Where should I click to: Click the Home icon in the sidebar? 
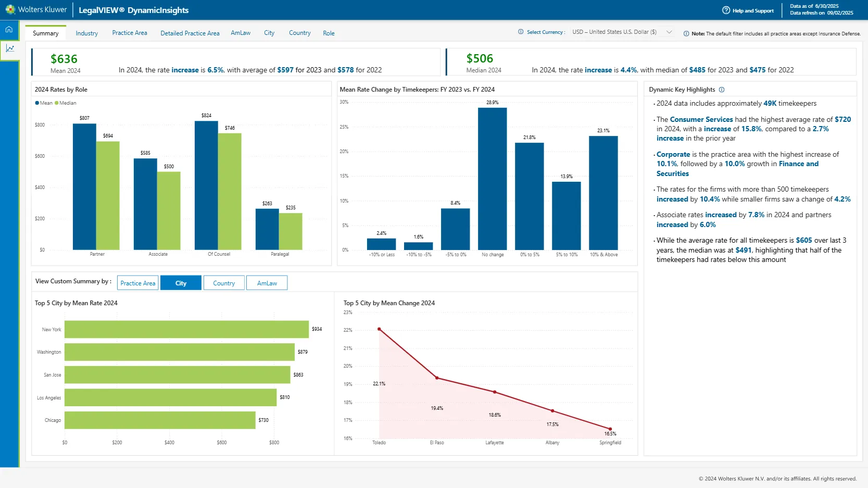point(9,29)
